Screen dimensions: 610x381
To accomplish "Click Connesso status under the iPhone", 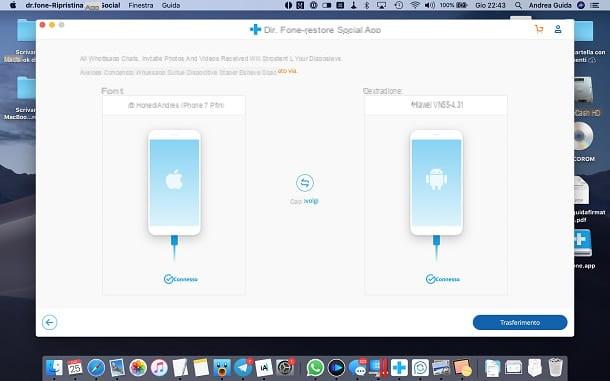I will click(x=181, y=279).
